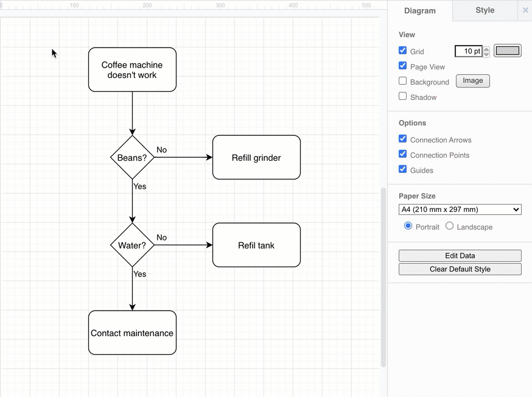Open the grid color swatch
This screenshot has height=397, width=532.
pos(507,51)
